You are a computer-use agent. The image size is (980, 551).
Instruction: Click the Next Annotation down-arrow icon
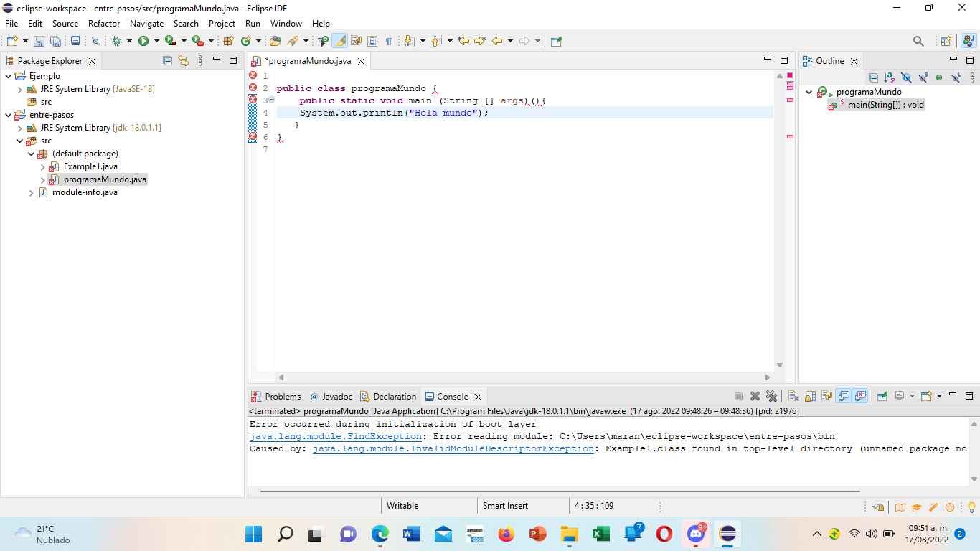pyautogui.click(x=408, y=41)
